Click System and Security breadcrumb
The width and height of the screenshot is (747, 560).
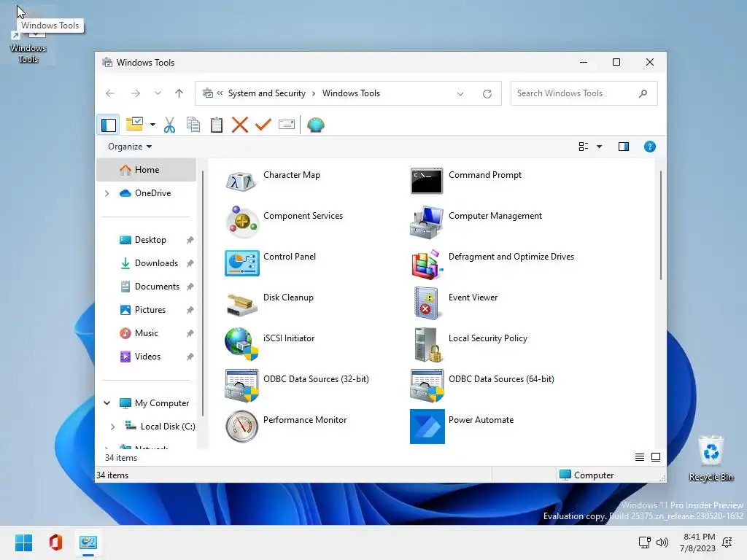click(267, 93)
